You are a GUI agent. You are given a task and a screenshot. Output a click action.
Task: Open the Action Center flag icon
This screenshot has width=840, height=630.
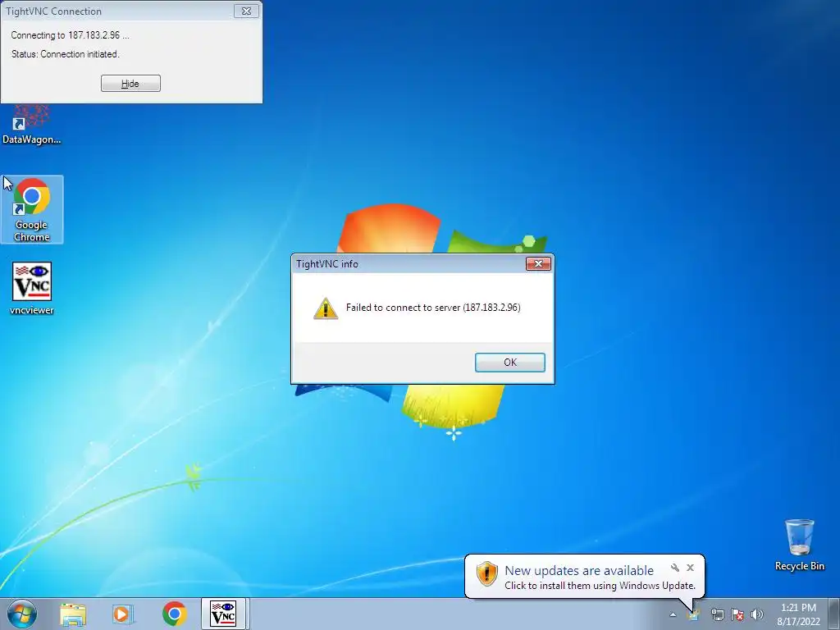[x=737, y=615]
